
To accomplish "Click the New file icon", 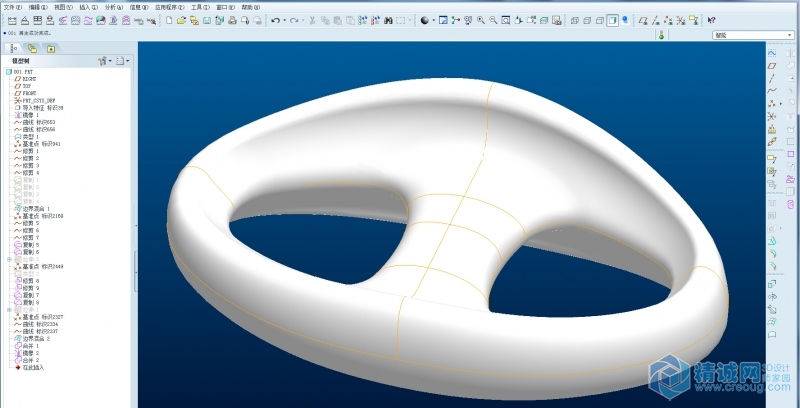I will pos(169,20).
